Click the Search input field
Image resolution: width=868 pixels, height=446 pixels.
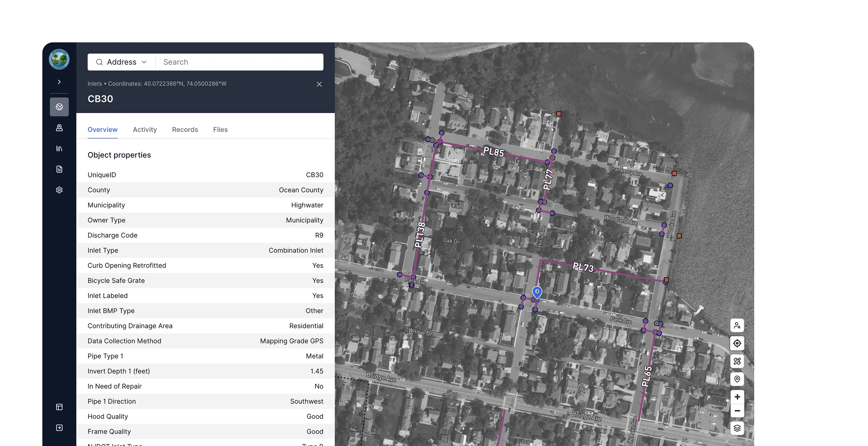coord(239,62)
